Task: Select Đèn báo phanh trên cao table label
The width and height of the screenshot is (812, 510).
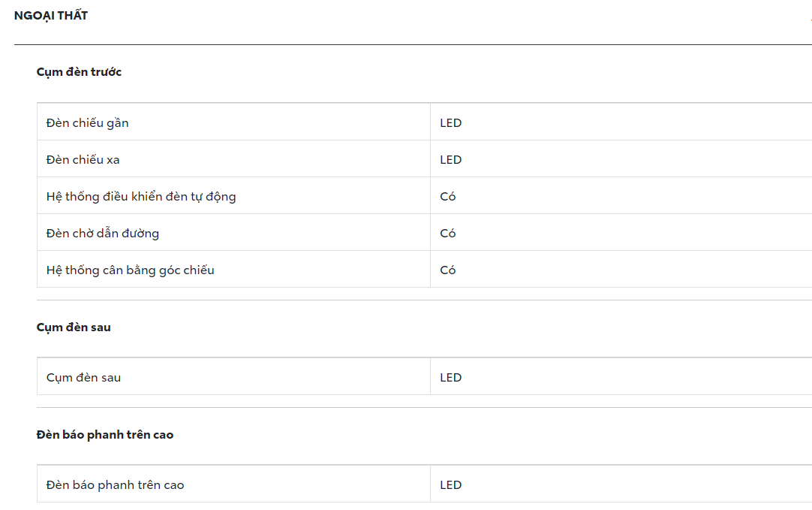Action: [x=115, y=485]
